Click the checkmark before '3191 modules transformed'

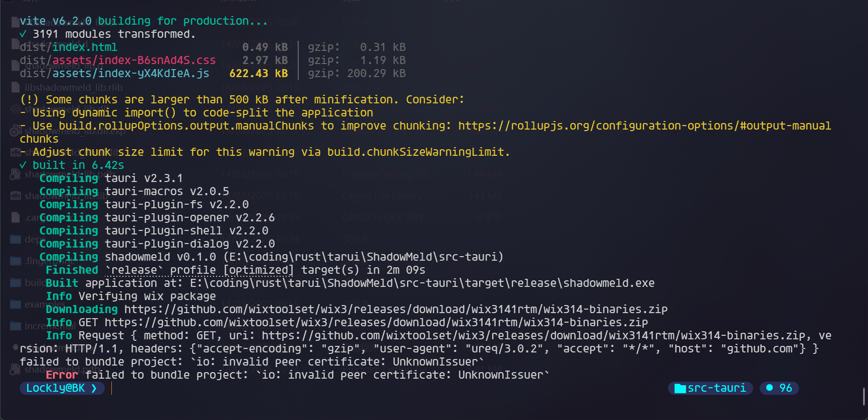click(x=23, y=34)
